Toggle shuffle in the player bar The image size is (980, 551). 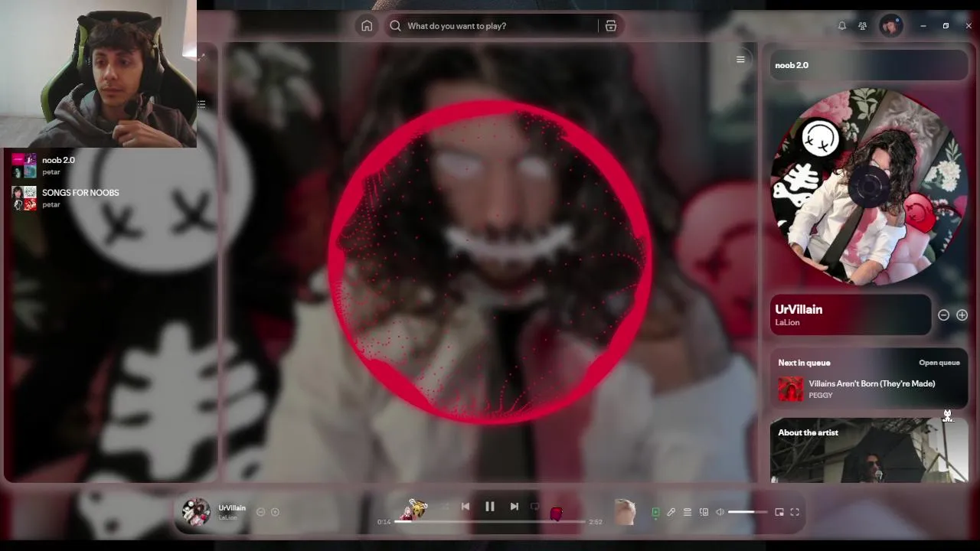[445, 506]
